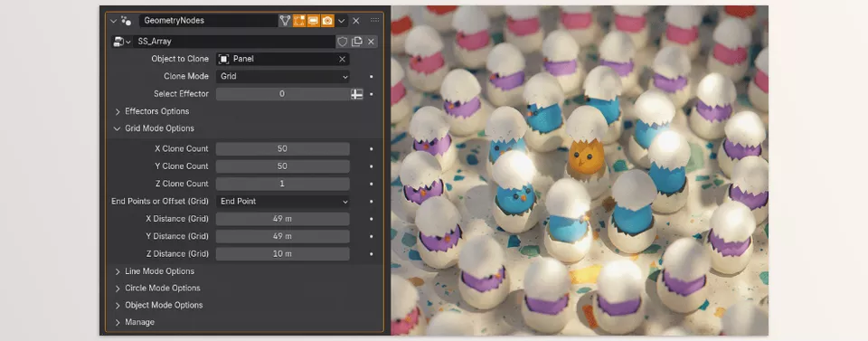868x341 pixels.
Task: Click the Clone Mode label
Action: pyautogui.click(x=186, y=76)
